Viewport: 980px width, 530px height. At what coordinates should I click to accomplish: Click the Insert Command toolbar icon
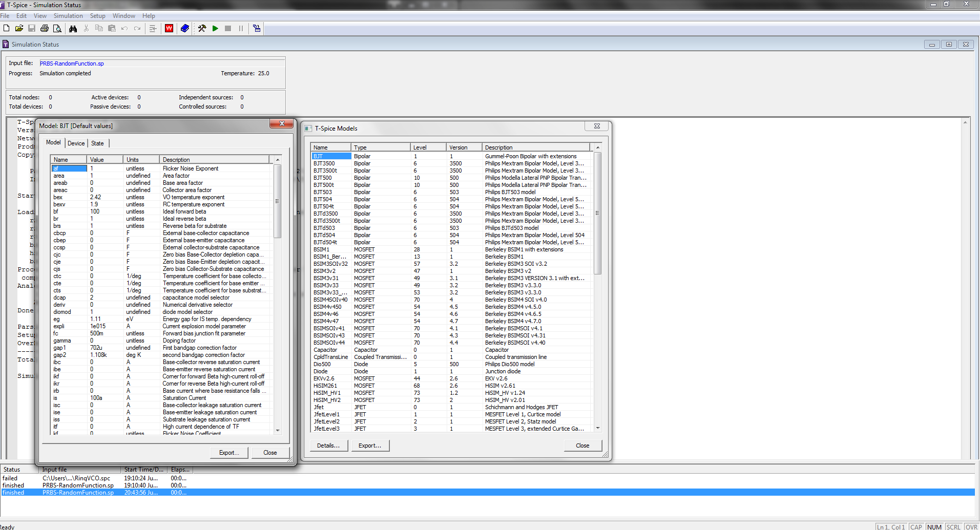153,29
